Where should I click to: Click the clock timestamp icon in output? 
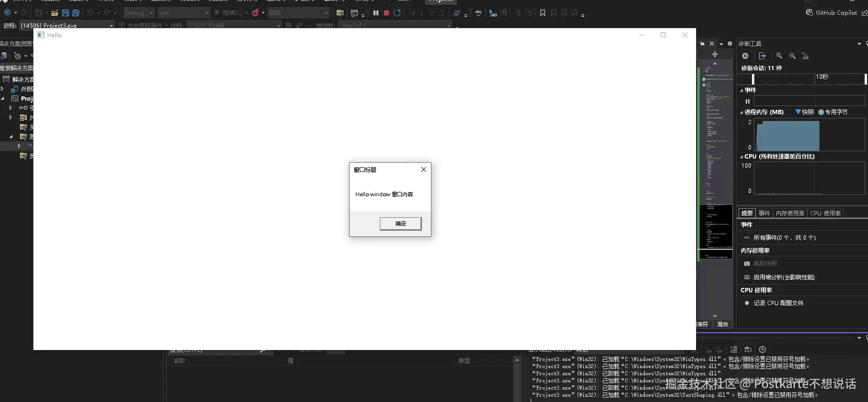(762, 349)
